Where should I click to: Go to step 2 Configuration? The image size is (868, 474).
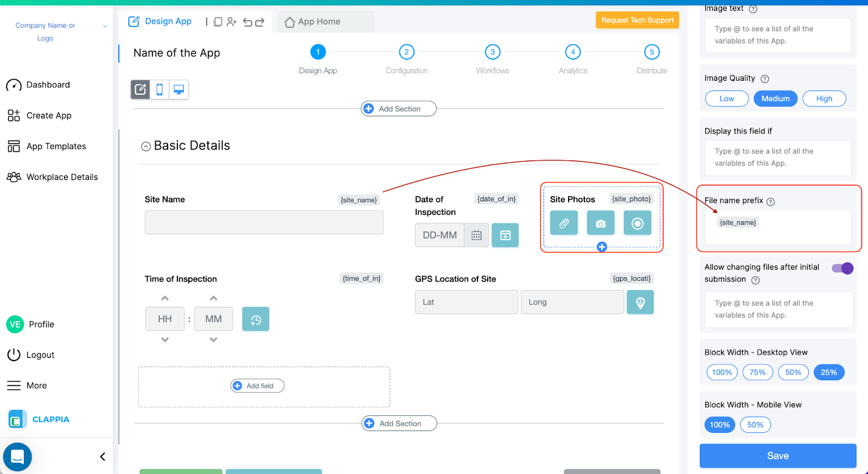tap(406, 59)
